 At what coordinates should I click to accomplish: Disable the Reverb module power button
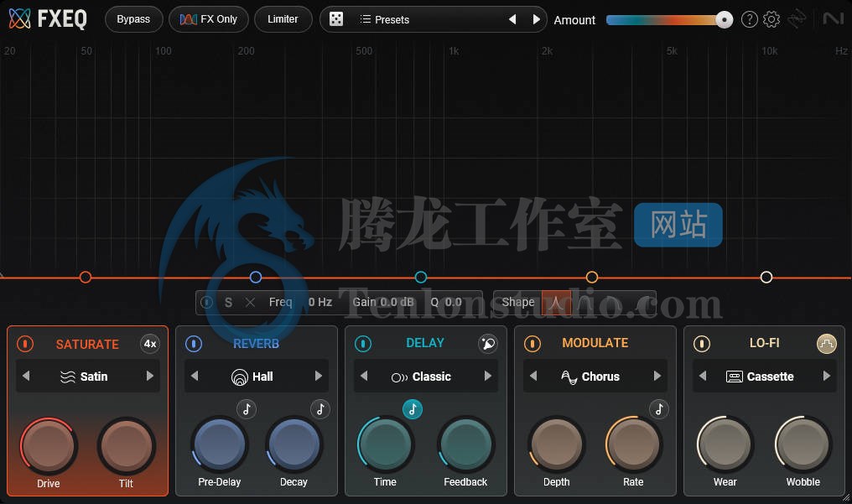tap(194, 344)
